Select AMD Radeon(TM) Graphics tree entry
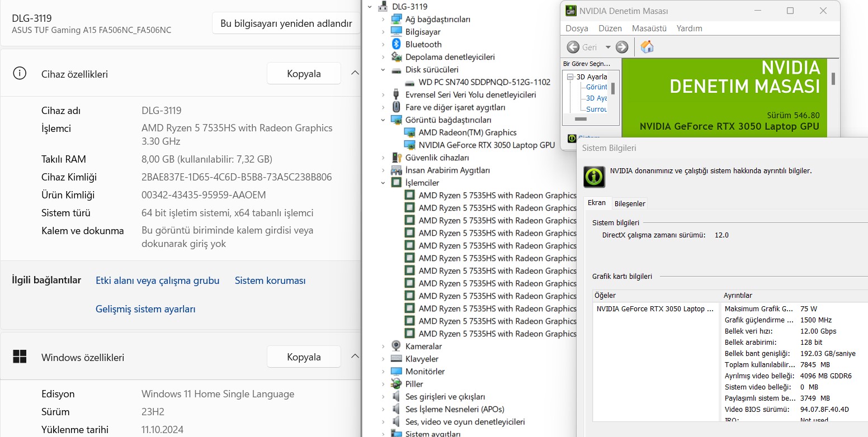Viewport: 868px width, 437px height. click(468, 132)
